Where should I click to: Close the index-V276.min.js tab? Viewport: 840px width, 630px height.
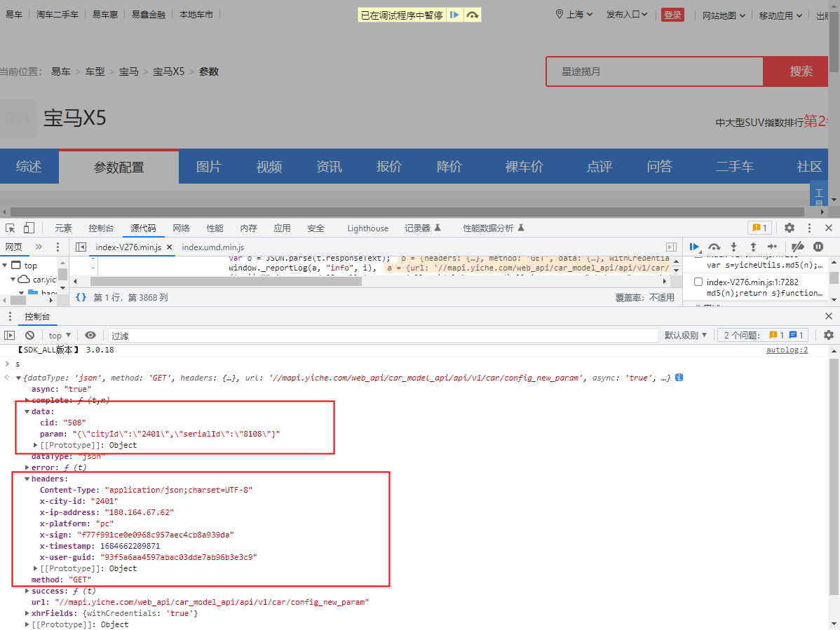(x=169, y=247)
